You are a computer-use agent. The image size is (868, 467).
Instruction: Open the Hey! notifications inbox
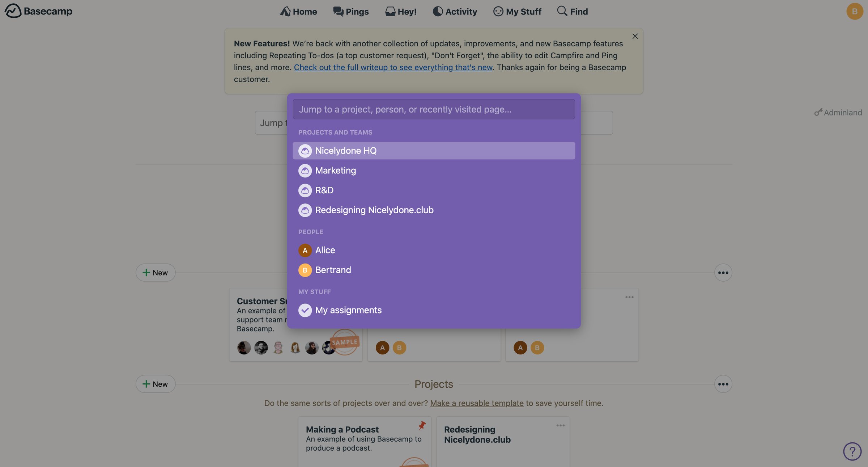click(x=401, y=12)
